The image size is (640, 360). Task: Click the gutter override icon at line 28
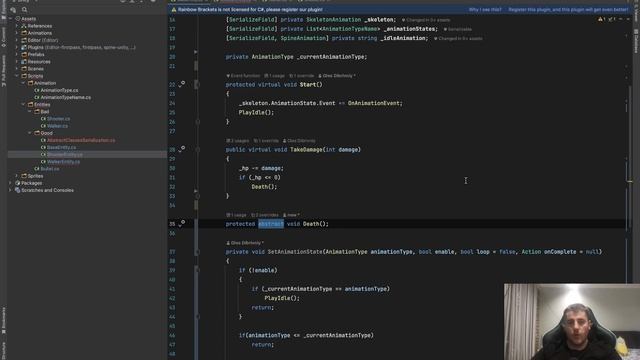(182, 149)
